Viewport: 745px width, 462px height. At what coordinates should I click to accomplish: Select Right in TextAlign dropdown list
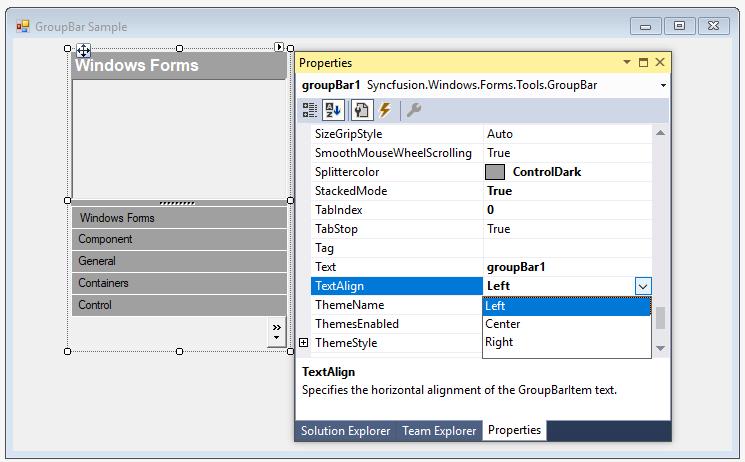coord(566,342)
